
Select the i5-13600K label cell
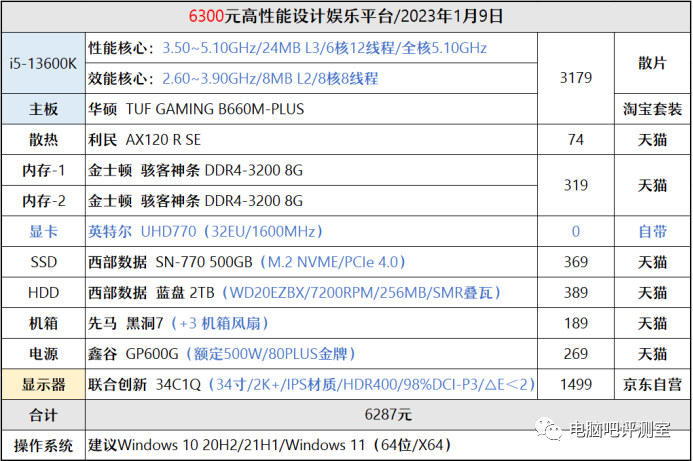[x=43, y=63]
